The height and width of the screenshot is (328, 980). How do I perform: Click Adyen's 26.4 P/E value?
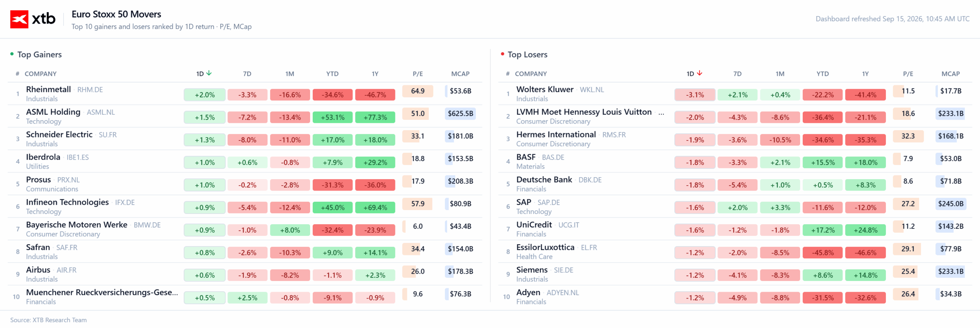pyautogui.click(x=908, y=294)
